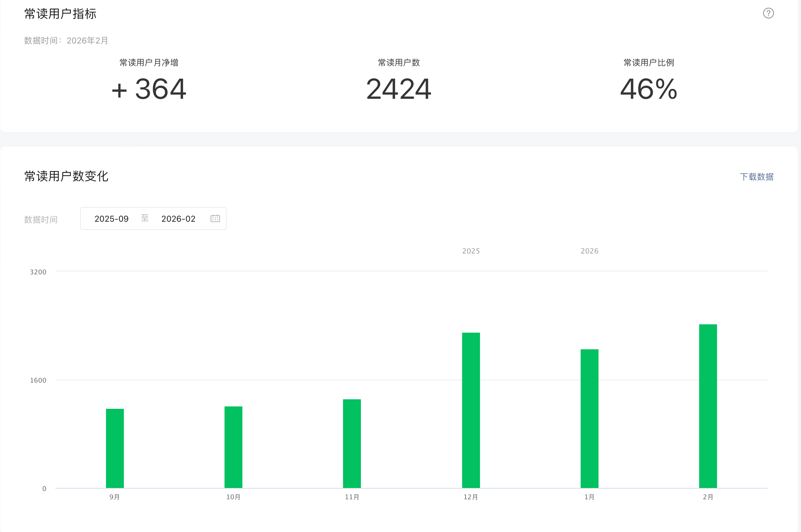Click the January green bar
801x532 pixels.
tap(589, 418)
